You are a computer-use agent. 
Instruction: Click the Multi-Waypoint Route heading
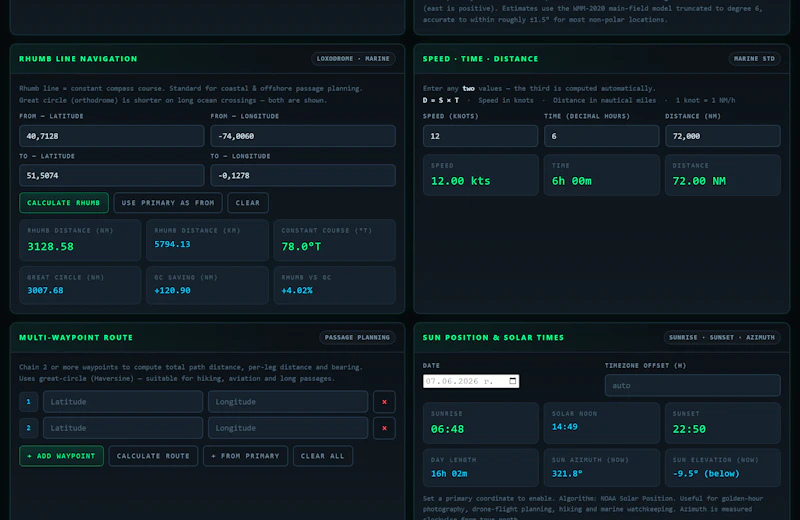pyautogui.click(x=76, y=337)
